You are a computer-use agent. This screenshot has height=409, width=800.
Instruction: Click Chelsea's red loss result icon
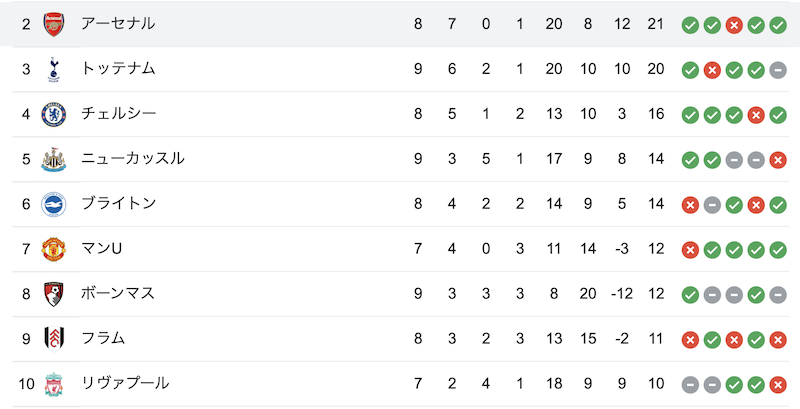click(756, 115)
